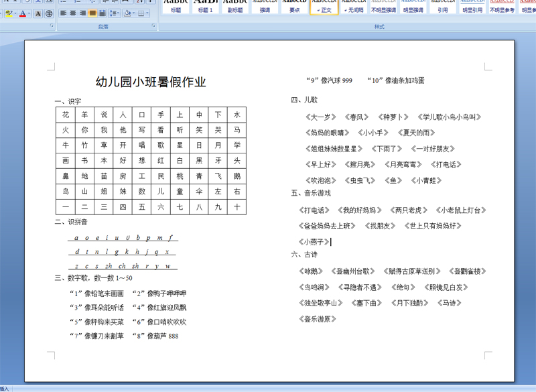The image size is (536, 392).
Task: Click the song title 《月亮弯弯》
Action: tap(403, 165)
